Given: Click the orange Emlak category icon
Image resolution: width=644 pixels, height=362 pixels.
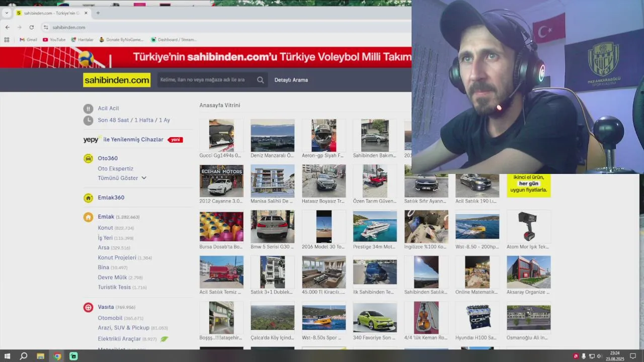Looking at the screenshot, I should point(88,217).
